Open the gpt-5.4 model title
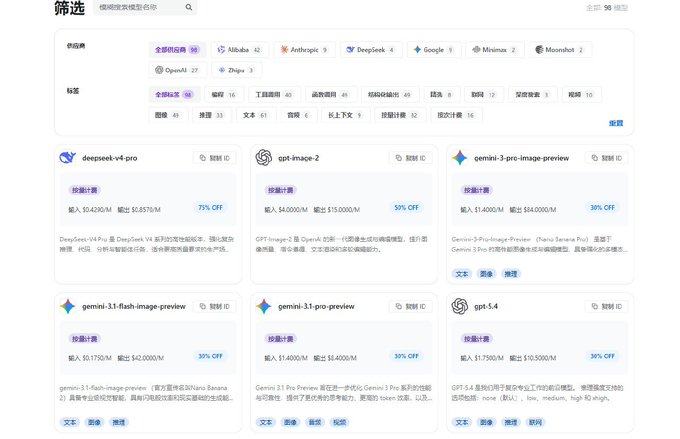This screenshot has height=439, width=680. click(486, 306)
